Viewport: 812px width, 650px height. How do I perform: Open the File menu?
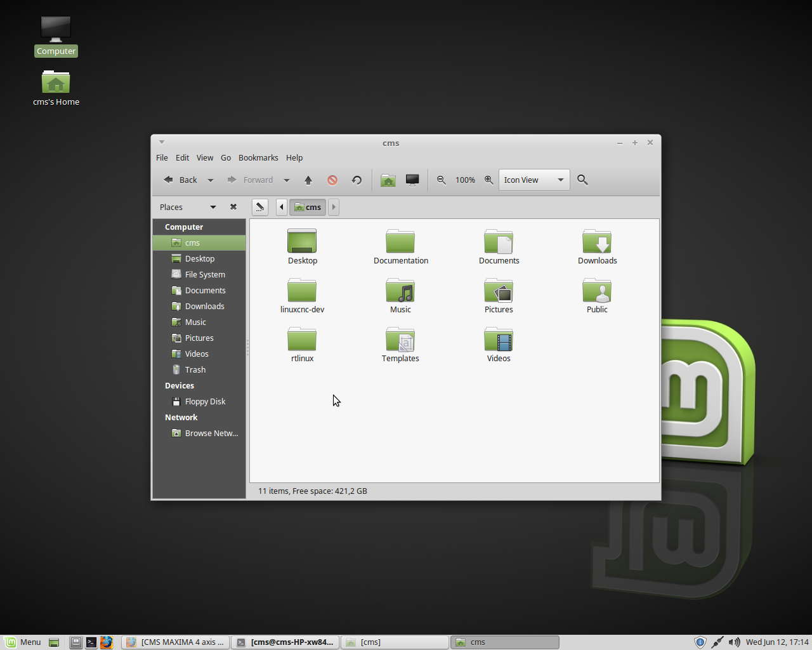click(162, 157)
